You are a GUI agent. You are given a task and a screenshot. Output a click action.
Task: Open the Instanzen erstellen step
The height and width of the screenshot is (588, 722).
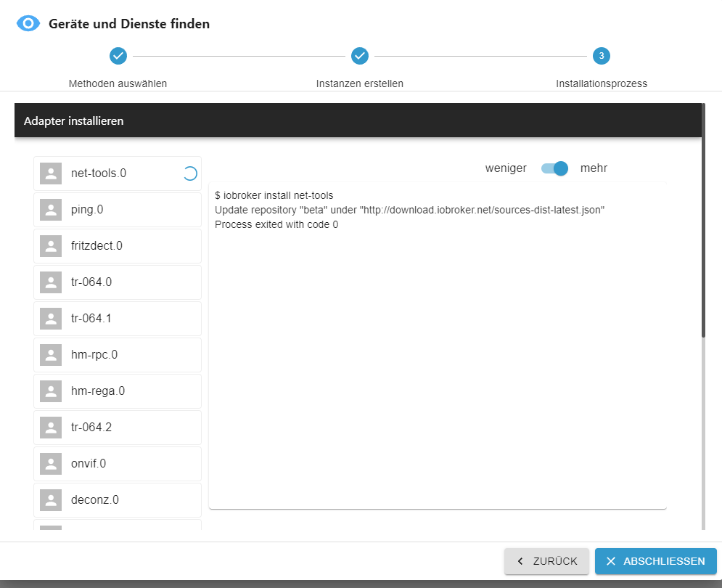pos(360,56)
